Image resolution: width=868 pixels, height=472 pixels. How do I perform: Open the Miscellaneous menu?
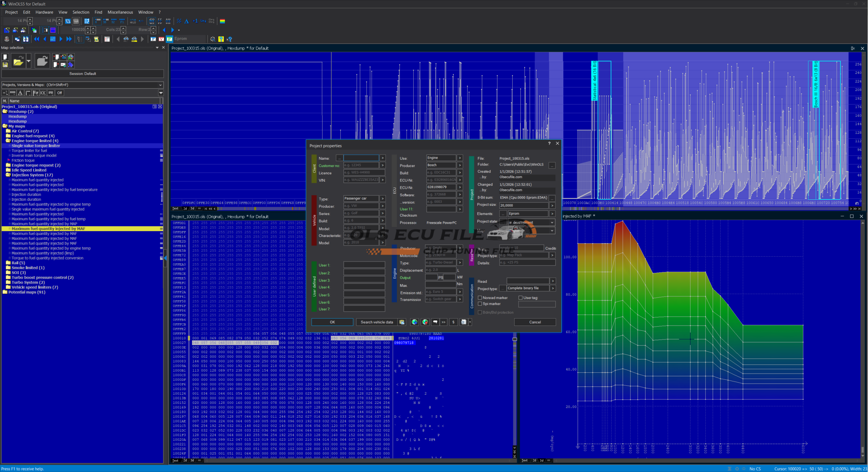pyautogui.click(x=120, y=12)
